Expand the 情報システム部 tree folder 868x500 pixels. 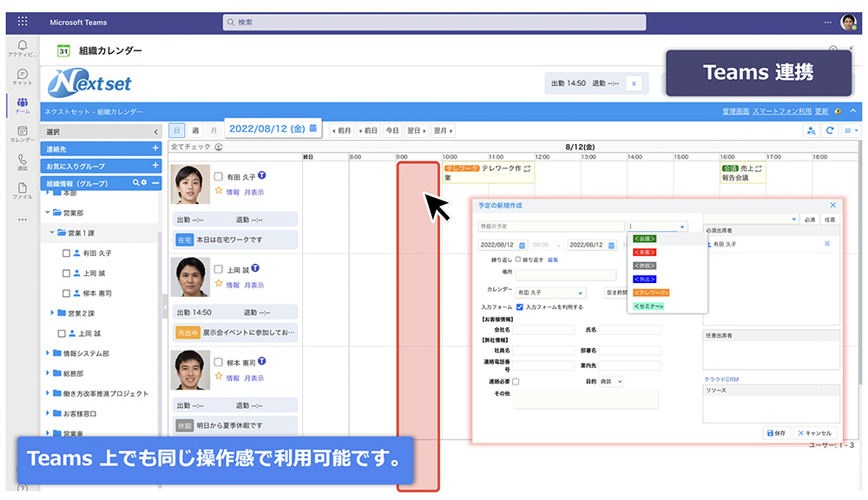[48, 352]
